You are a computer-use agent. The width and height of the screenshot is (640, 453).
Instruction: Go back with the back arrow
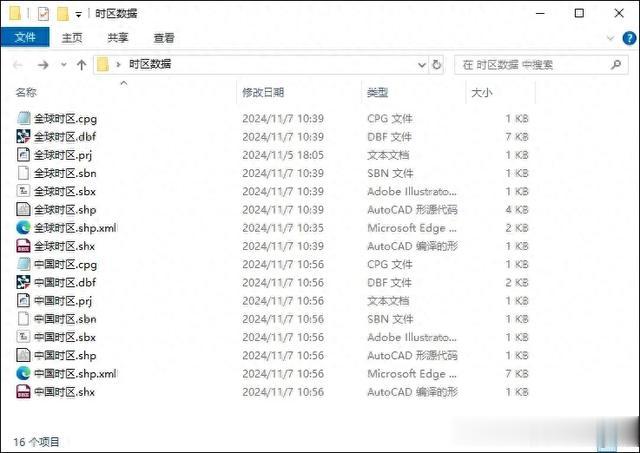(18, 64)
